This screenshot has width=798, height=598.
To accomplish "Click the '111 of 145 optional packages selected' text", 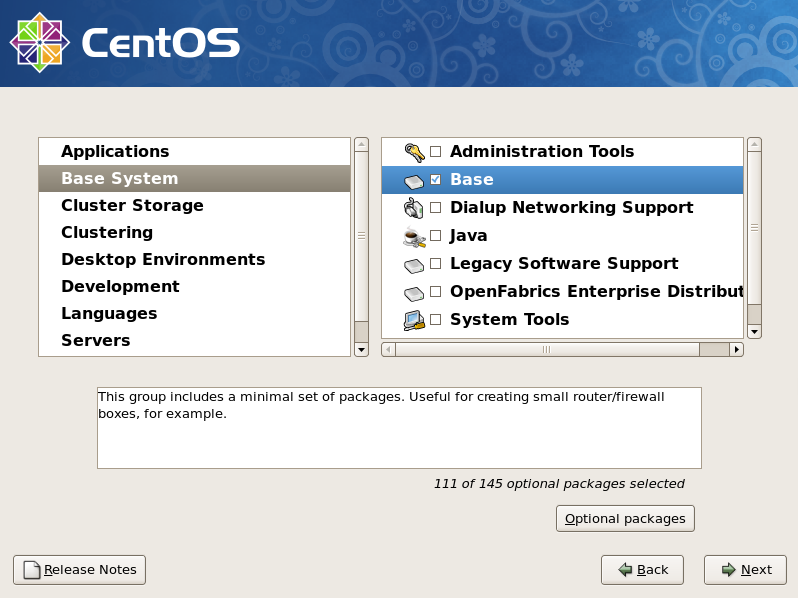I will [x=559, y=483].
